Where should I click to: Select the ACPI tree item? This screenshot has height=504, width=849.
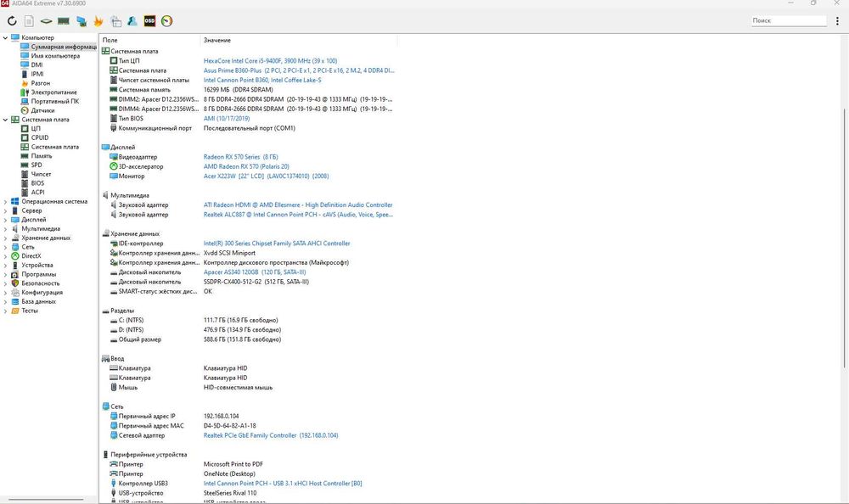coord(32,192)
